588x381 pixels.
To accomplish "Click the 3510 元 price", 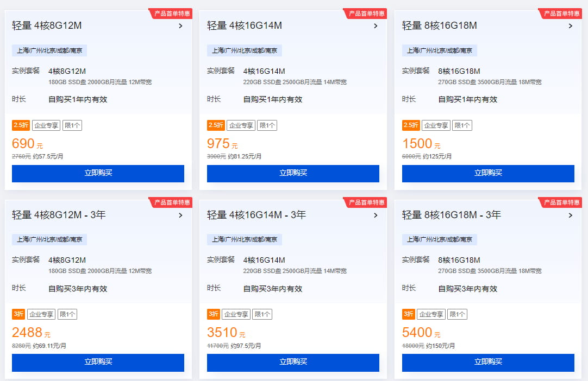I will [x=226, y=332].
